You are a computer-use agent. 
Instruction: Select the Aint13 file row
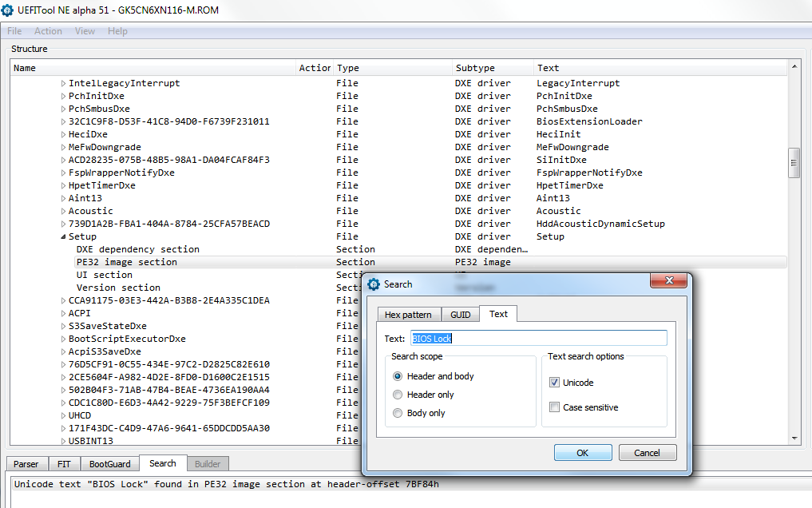pos(398,198)
